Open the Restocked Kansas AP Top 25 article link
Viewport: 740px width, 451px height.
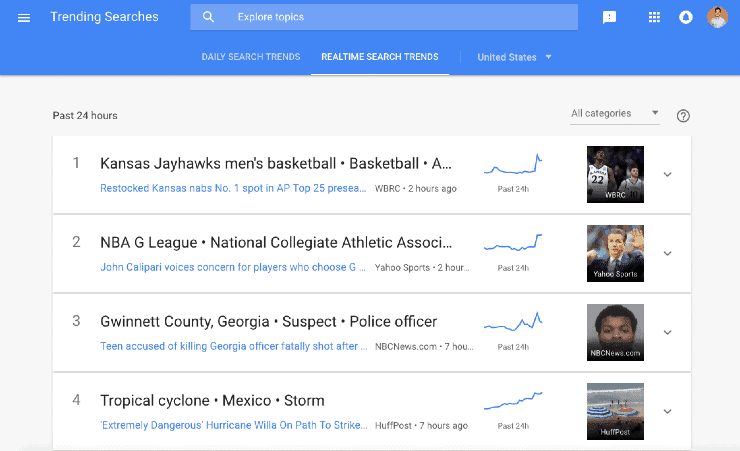point(234,188)
